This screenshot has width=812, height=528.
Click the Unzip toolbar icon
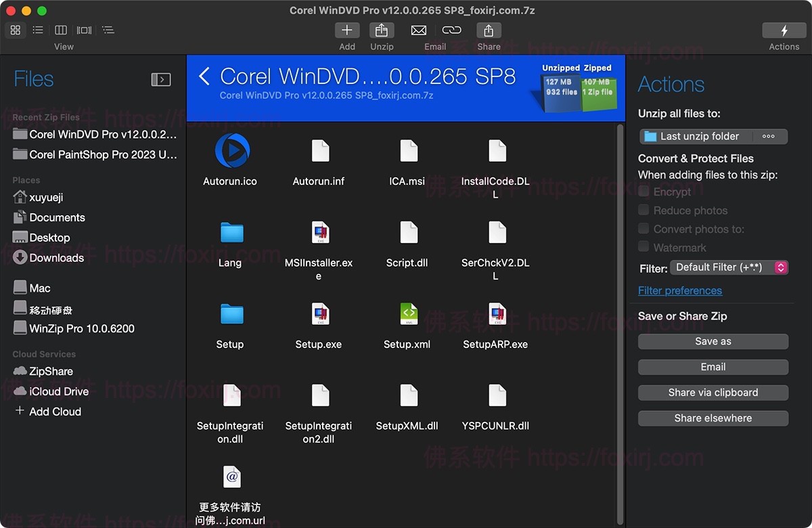[382, 30]
